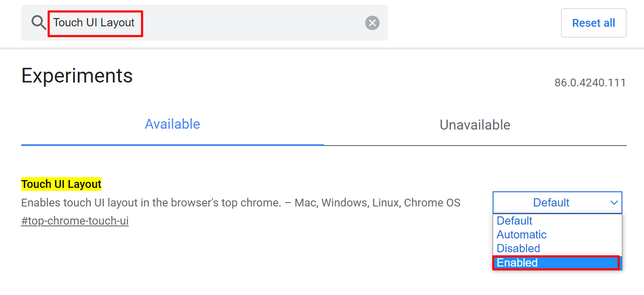Switch to the Available tab
644x295 pixels.
pos(172,124)
